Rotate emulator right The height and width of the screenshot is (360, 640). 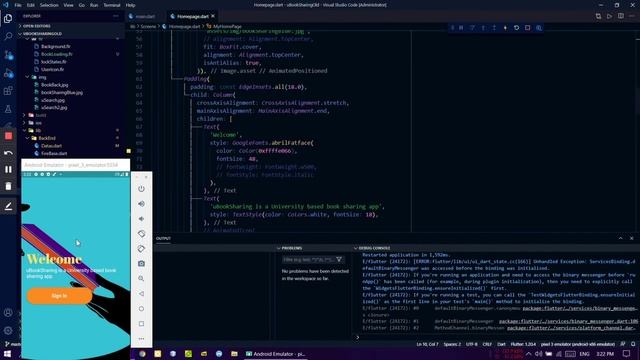click(x=141, y=249)
